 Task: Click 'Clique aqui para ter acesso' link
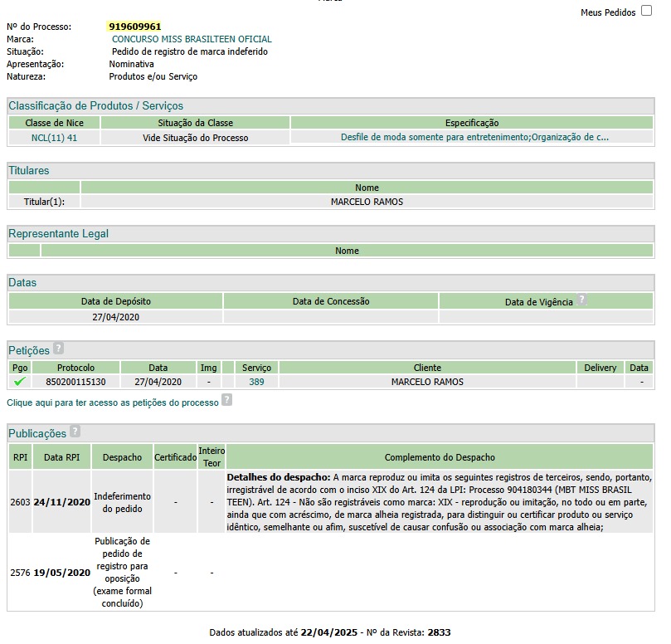point(113,402)
